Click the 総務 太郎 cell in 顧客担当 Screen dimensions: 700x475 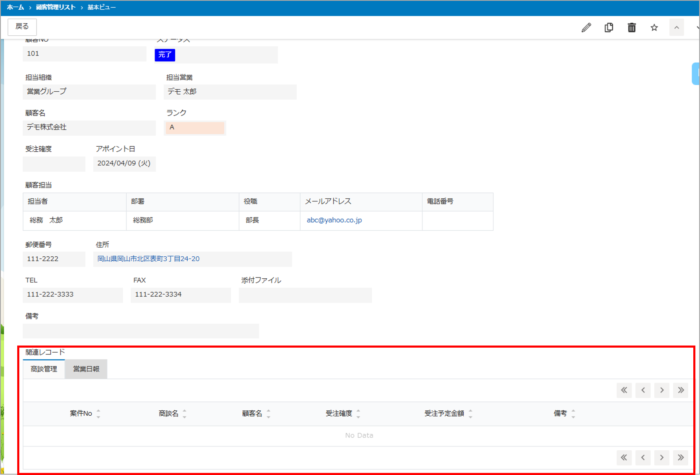(x=75, y=221)
